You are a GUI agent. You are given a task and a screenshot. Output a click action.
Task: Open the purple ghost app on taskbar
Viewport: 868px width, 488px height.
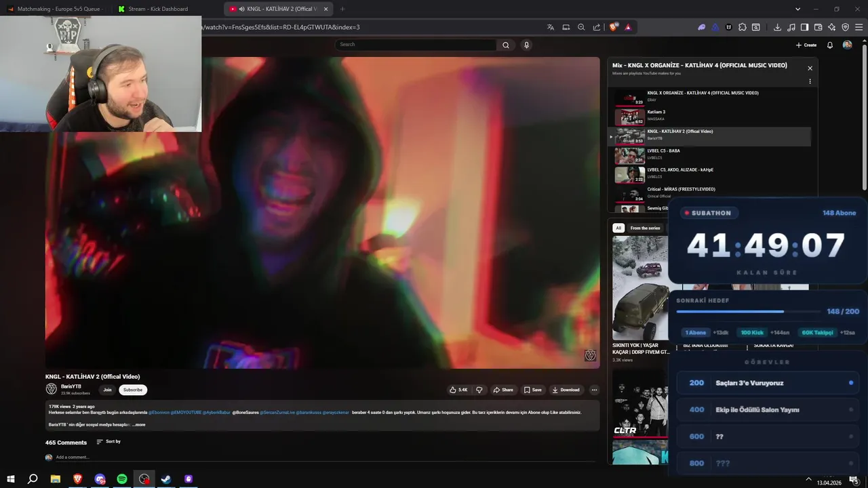tap(189, 479)
